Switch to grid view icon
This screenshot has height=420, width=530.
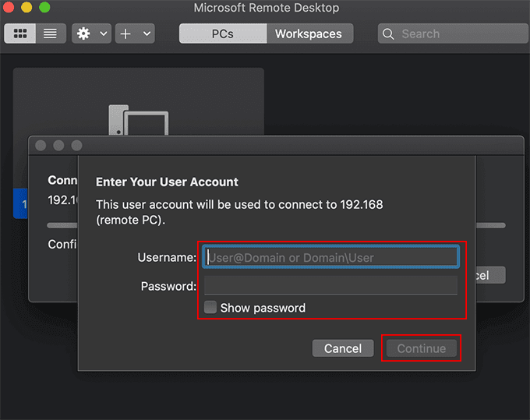tap(20, 34)
